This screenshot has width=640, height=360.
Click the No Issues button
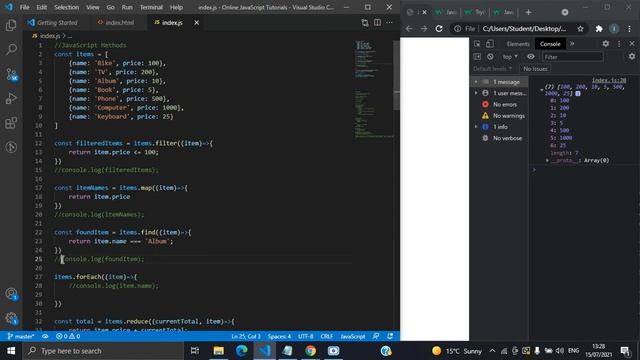click(x=535, y=69)
